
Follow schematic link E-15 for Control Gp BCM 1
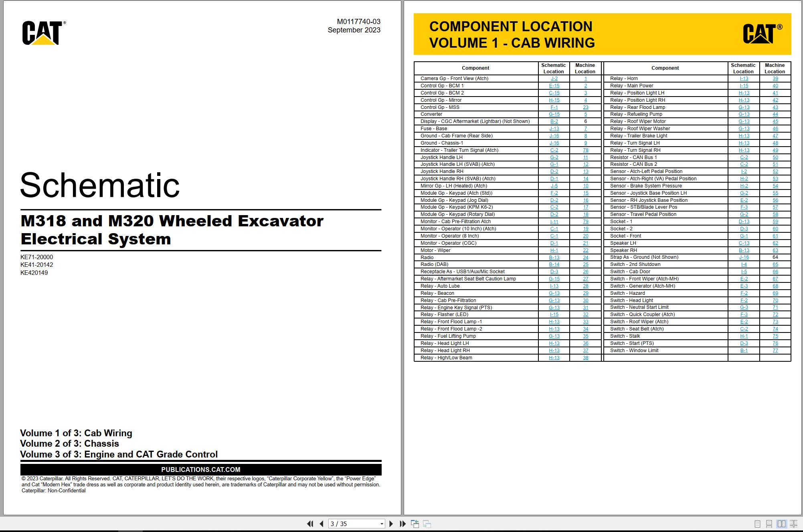tap(554, 86)
